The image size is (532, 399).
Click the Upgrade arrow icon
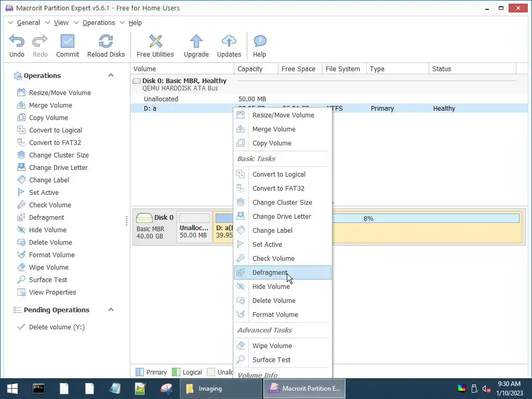(196, 42)
